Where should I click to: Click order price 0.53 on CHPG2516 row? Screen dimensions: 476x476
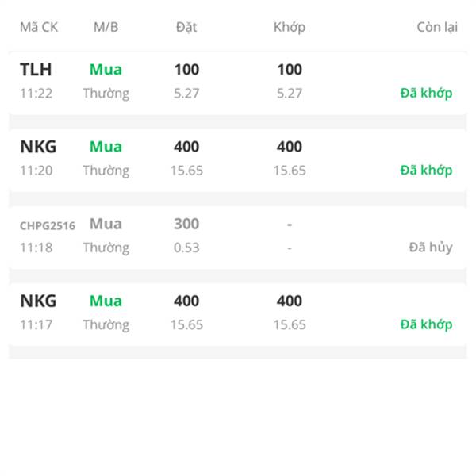tap(186, 248)
